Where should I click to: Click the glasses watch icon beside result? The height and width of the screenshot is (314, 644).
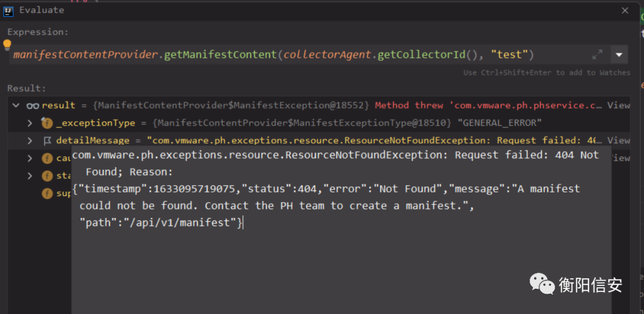click(x=33, y=105)
